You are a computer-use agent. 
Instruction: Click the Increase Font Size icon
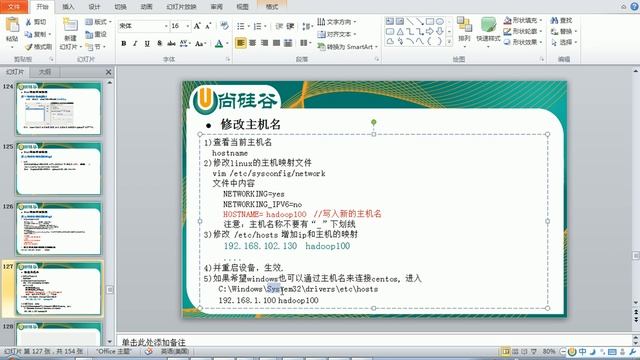[197, 26]
